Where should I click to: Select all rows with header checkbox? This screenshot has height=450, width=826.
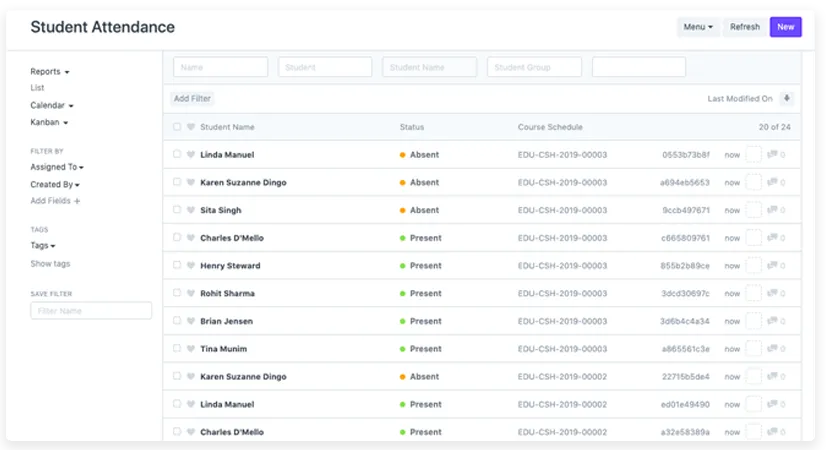click(177, 127)
